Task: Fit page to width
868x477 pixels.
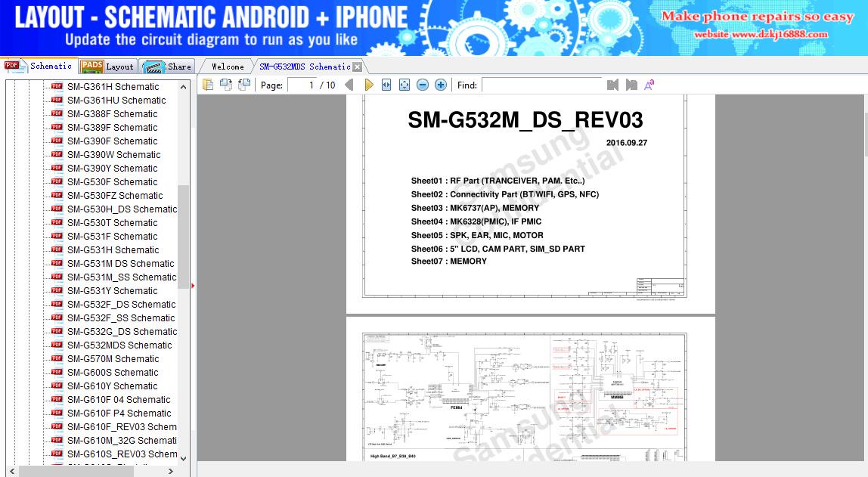Action: pos(386,85)
